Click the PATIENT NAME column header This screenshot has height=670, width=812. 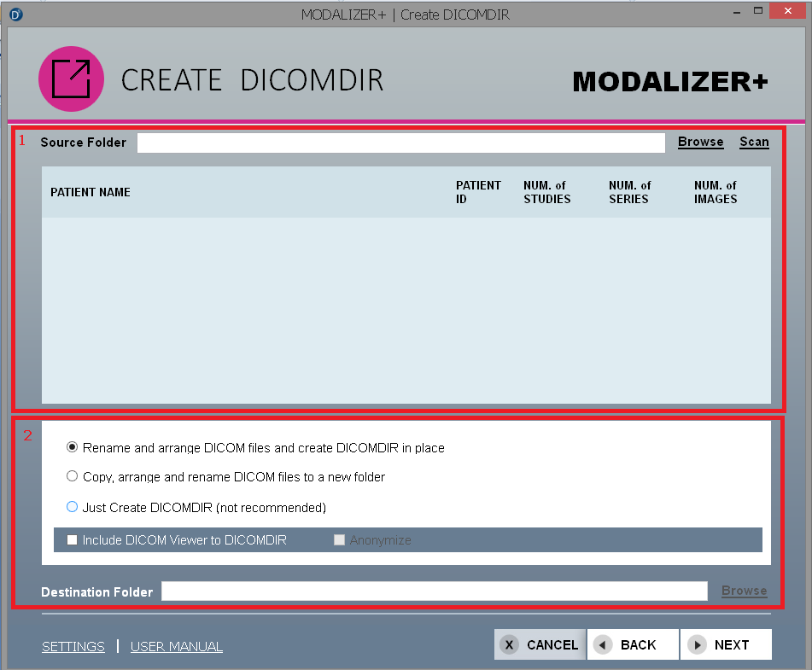coord(91,192)
